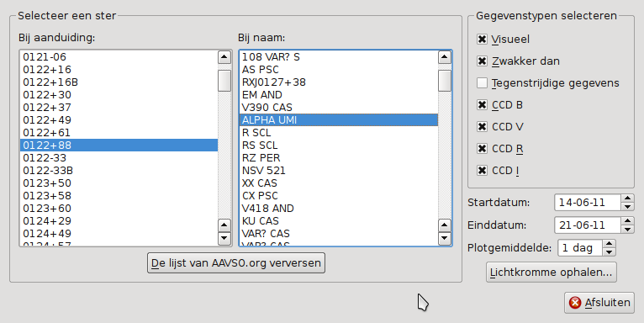Click Lichtkromme ophalen button

[x=552, y=272]
